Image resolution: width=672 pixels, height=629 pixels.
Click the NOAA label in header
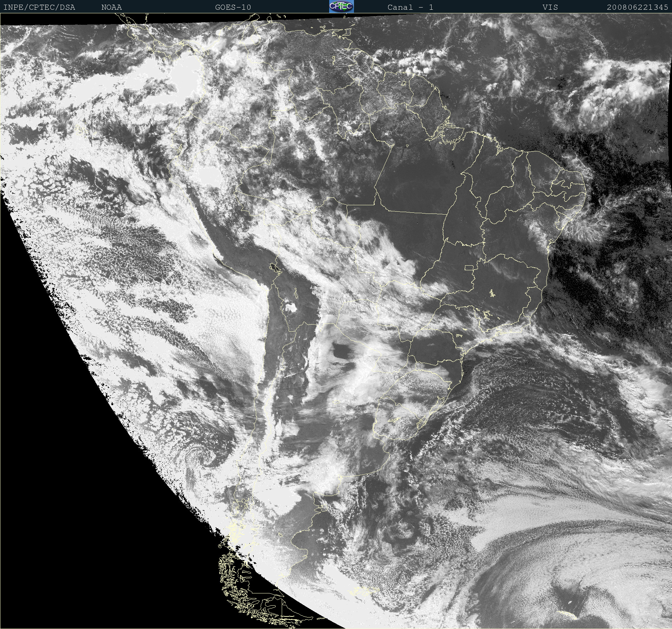click(111, 7)
